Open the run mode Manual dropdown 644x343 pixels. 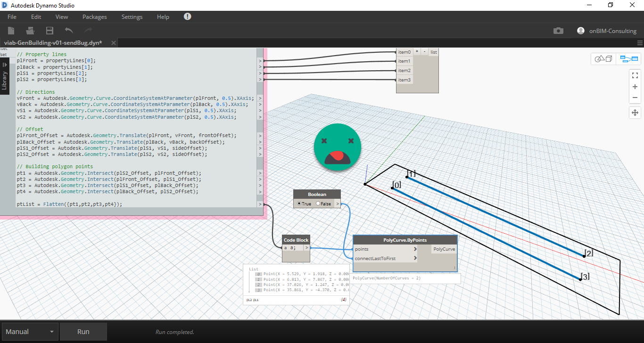coord(30,332)
